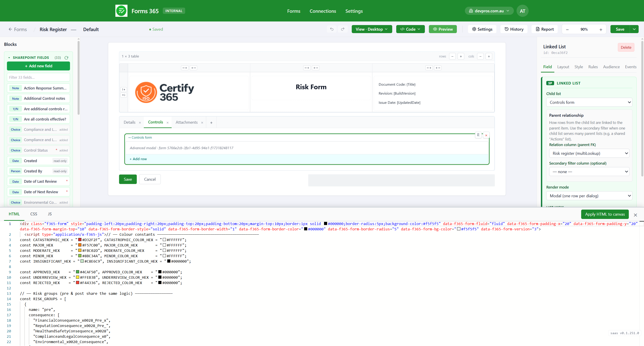Viewport: 644px width, 346px height.
Task: Open the top Forms nav item
Action: [294, 11]
